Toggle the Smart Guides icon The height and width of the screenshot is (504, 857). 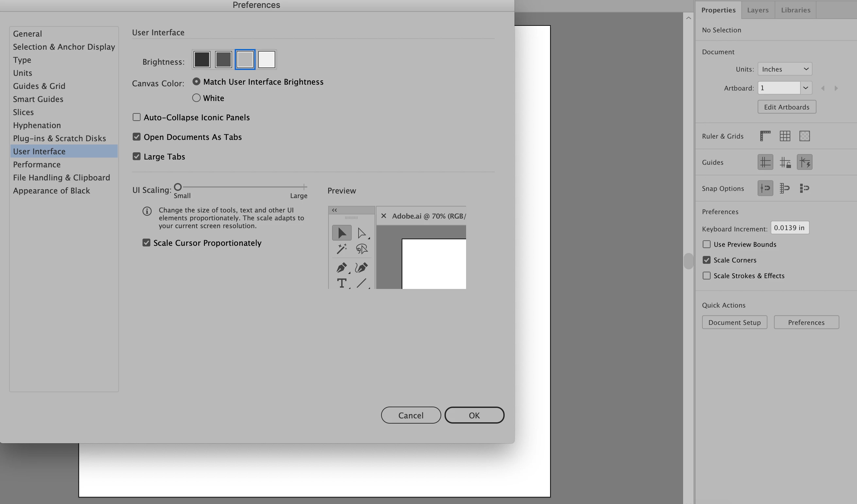click(805, 162)
